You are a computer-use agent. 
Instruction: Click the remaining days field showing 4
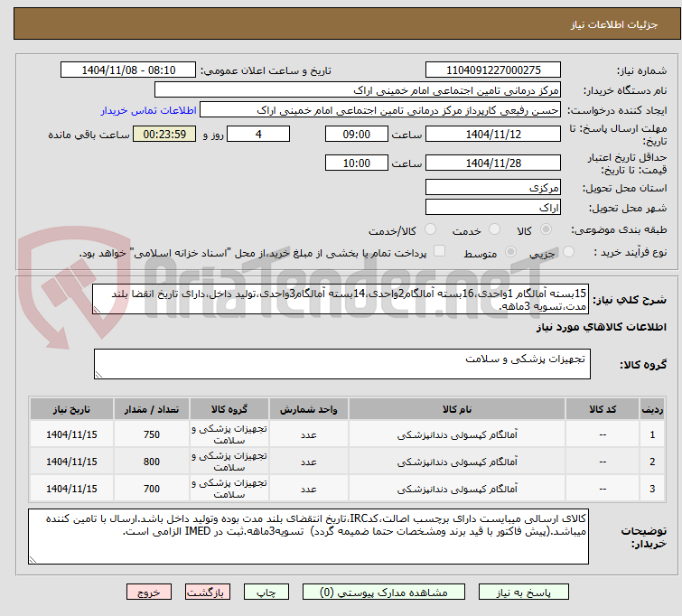pyautogui.click(x=258, y=134)
